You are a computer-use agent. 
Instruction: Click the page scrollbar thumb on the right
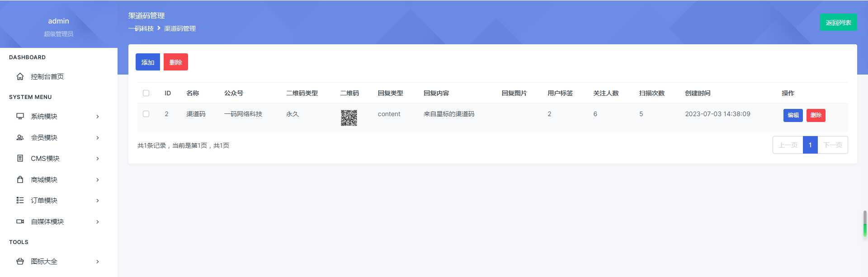click(865, 224)
